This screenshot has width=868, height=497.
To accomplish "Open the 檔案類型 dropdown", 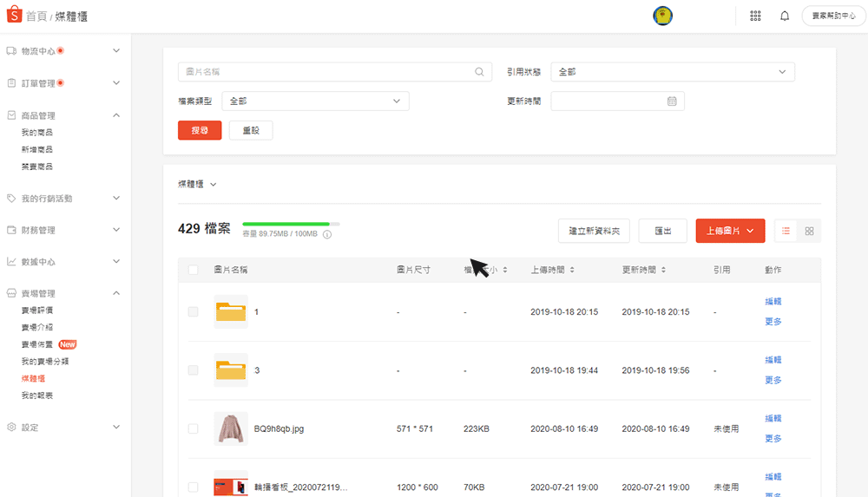I will 315,101.
